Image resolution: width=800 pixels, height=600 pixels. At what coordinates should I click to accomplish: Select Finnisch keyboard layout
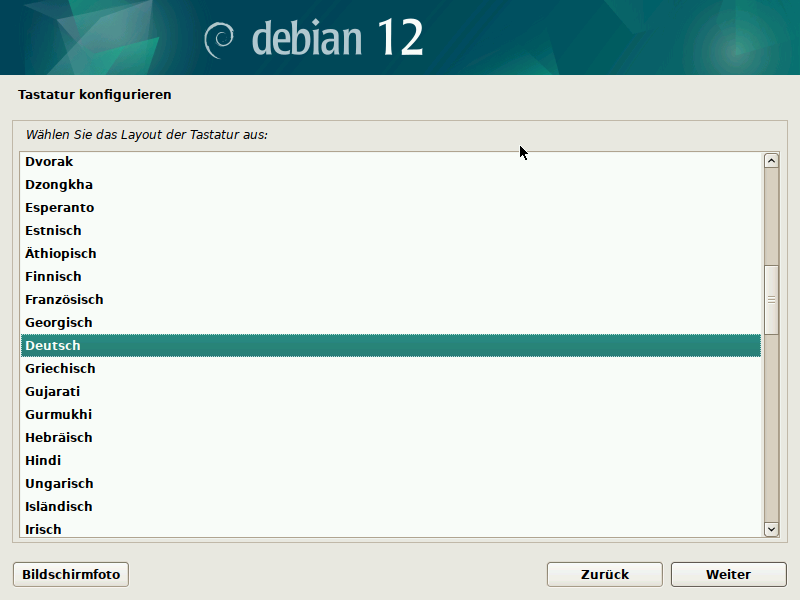point(53,277)
